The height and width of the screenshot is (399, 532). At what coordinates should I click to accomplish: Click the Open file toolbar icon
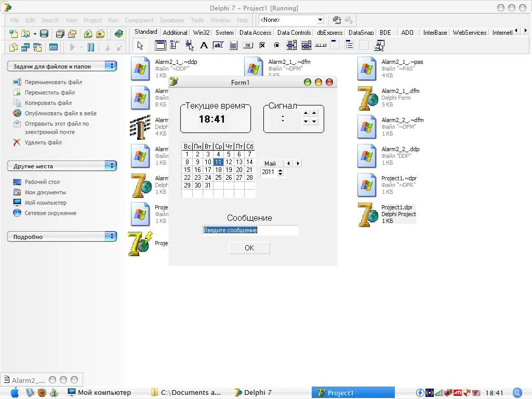[x=25, y=34]
